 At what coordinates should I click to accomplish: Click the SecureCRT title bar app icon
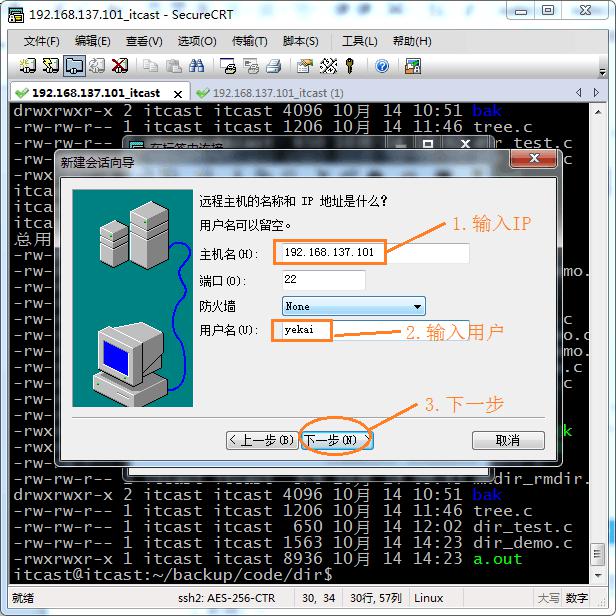[16, 15]
